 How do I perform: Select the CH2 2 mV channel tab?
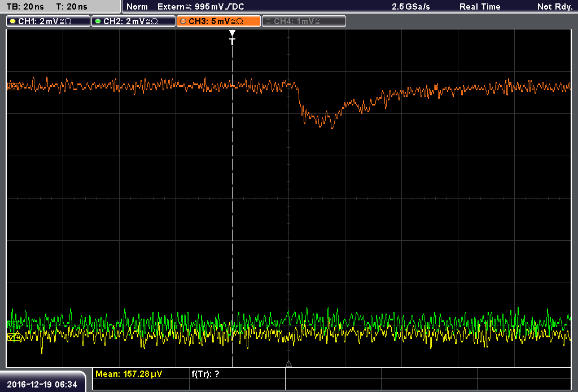point(133,21)
